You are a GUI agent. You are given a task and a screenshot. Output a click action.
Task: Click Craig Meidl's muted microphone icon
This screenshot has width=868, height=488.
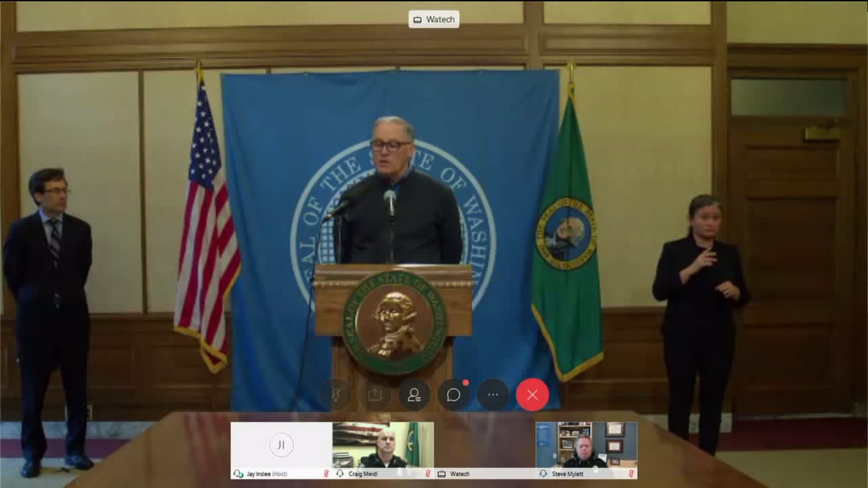click(x=428, y=474)
